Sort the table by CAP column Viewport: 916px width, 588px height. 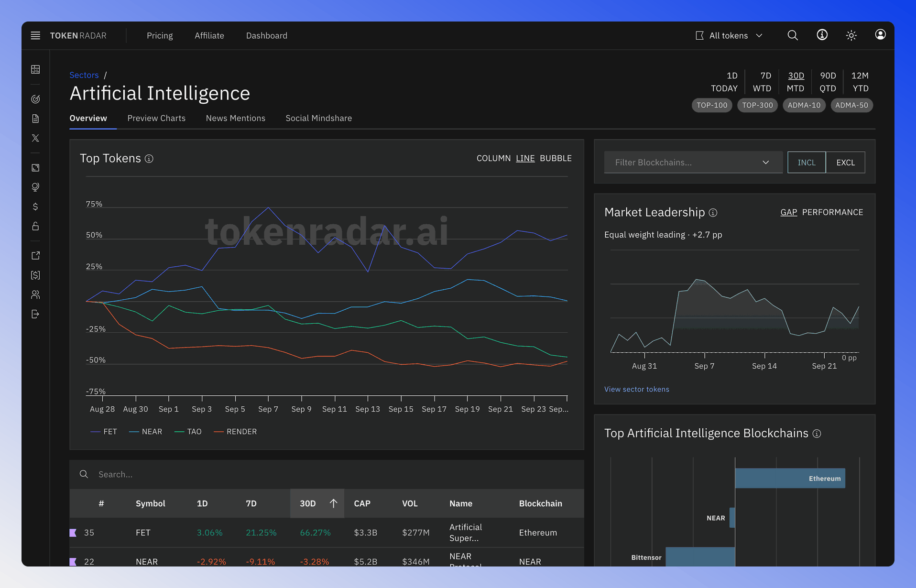(x=362, y=503)
